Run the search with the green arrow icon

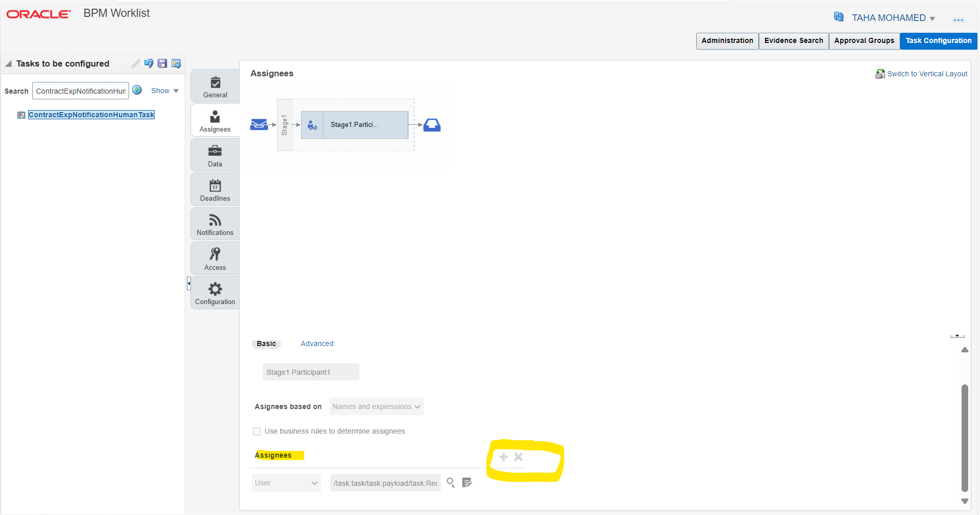pos(137,90)
